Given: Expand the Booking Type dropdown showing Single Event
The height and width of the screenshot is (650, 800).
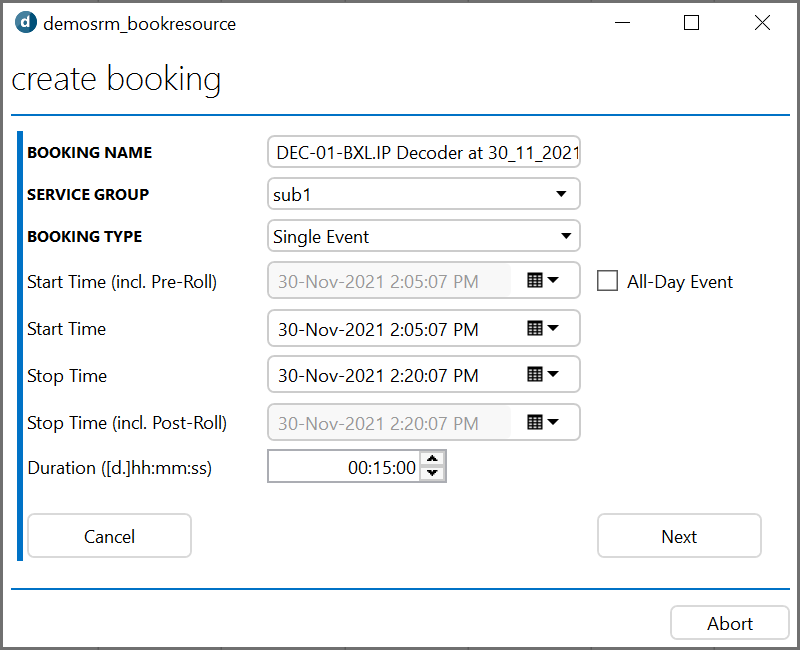Looking at the screenshot, I should (424, 236).
